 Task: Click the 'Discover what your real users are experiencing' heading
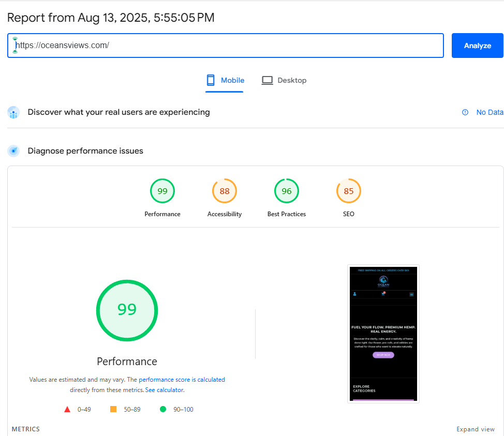[118, 112]
